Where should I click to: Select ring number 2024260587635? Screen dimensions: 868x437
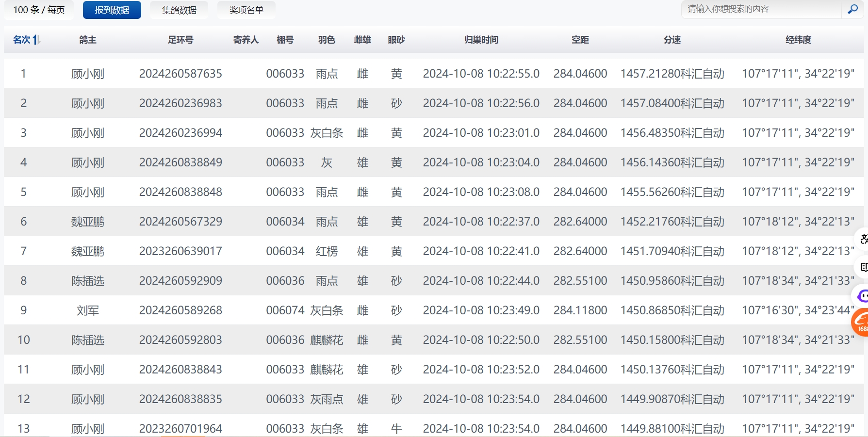click(180, 74)
